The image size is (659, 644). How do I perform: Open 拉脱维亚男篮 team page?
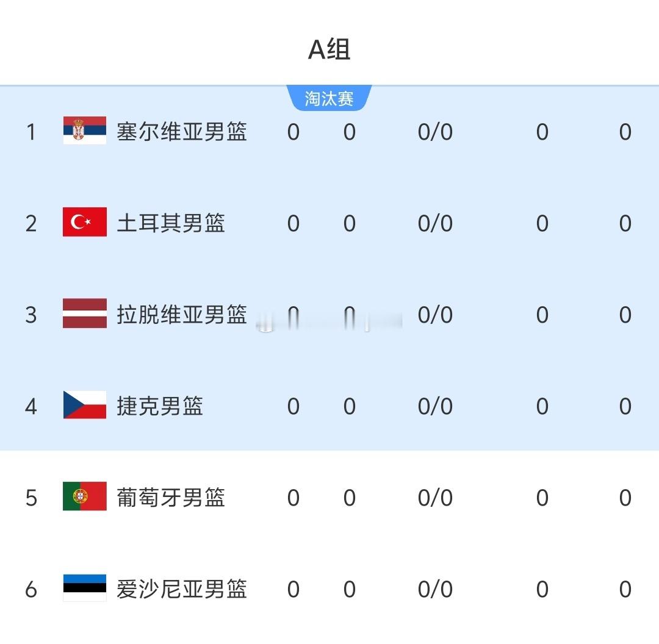[182, 315]
